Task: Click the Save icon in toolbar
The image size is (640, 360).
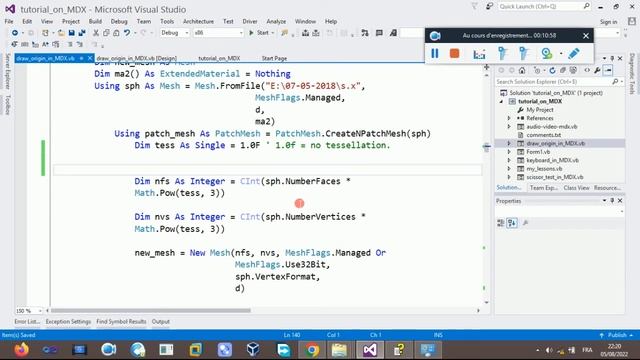Action: point(71,33)
